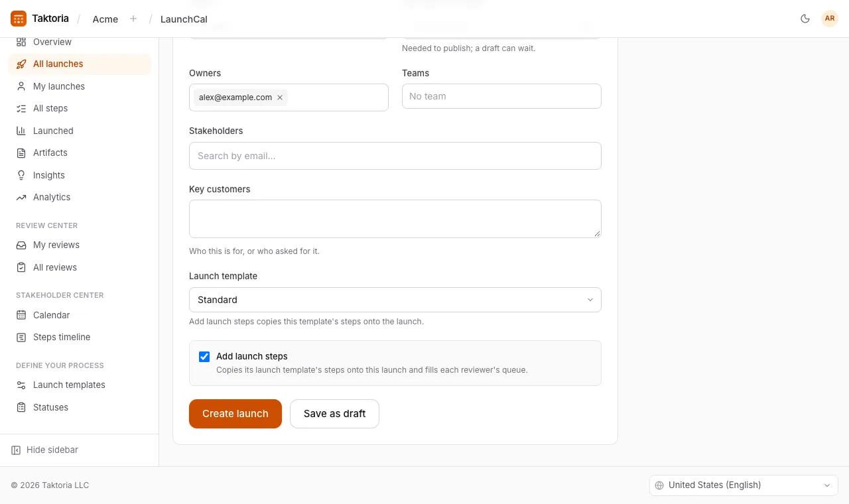Click into the Key customers text area
Image resolution: width=849 pixels, height=504 pixels.
click(395, 219)
